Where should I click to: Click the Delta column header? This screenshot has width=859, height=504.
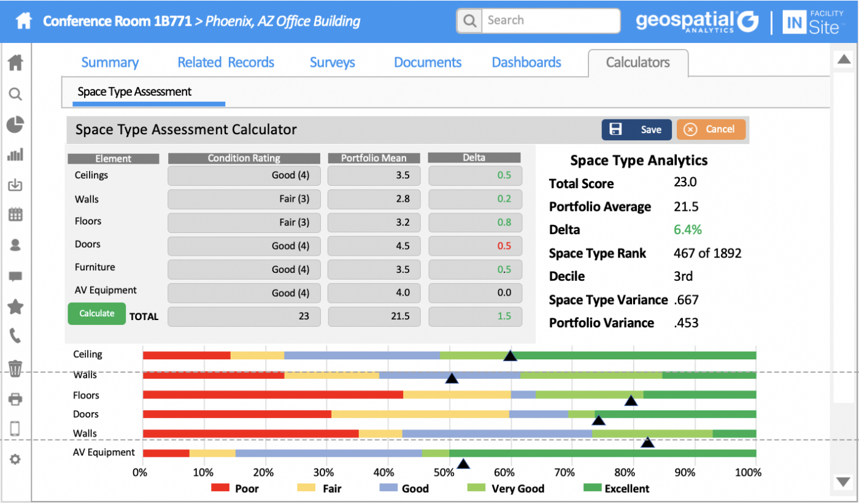tap(474, 158)
